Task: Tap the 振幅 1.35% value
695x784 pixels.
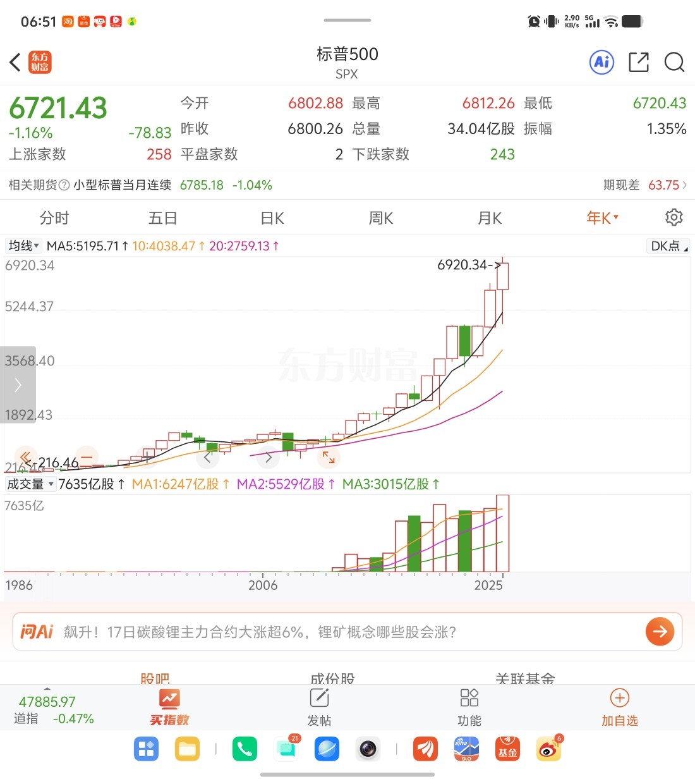Action: point(666,129)
